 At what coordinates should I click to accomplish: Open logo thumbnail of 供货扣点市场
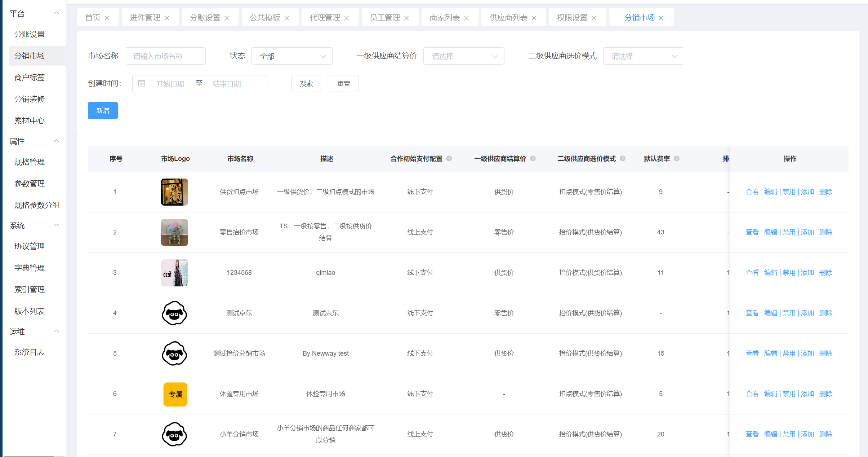click(174, 192)
